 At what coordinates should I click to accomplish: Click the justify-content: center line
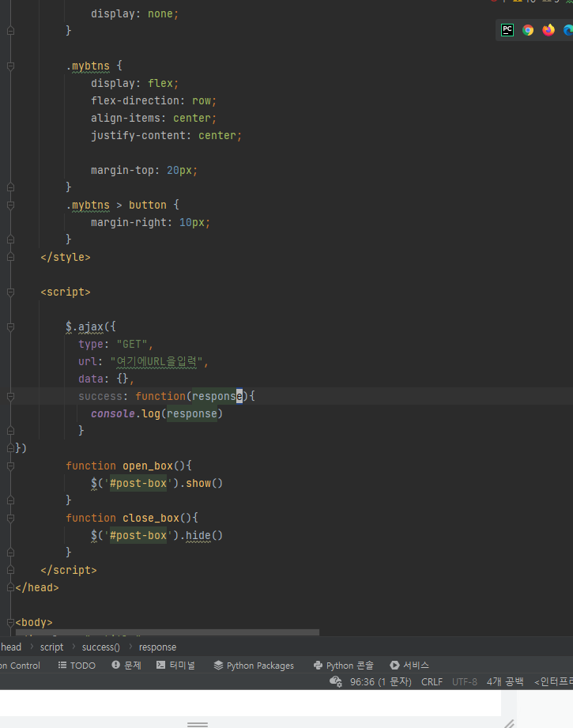point(166,136)
